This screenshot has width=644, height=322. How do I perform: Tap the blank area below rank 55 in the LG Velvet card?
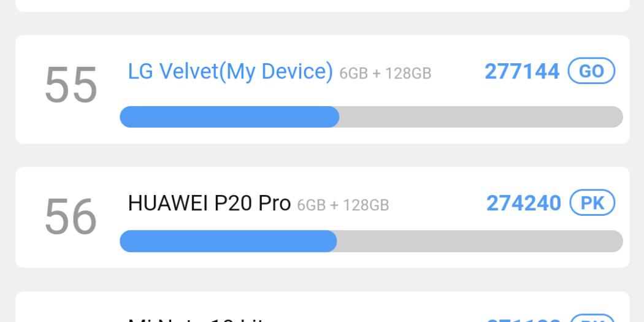tap(71, 126)
